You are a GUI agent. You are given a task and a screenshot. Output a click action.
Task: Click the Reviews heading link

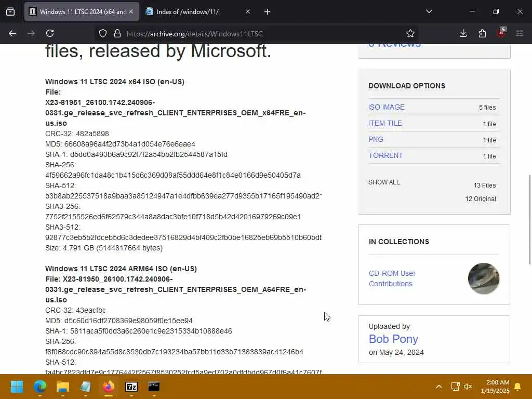[395, 45]
